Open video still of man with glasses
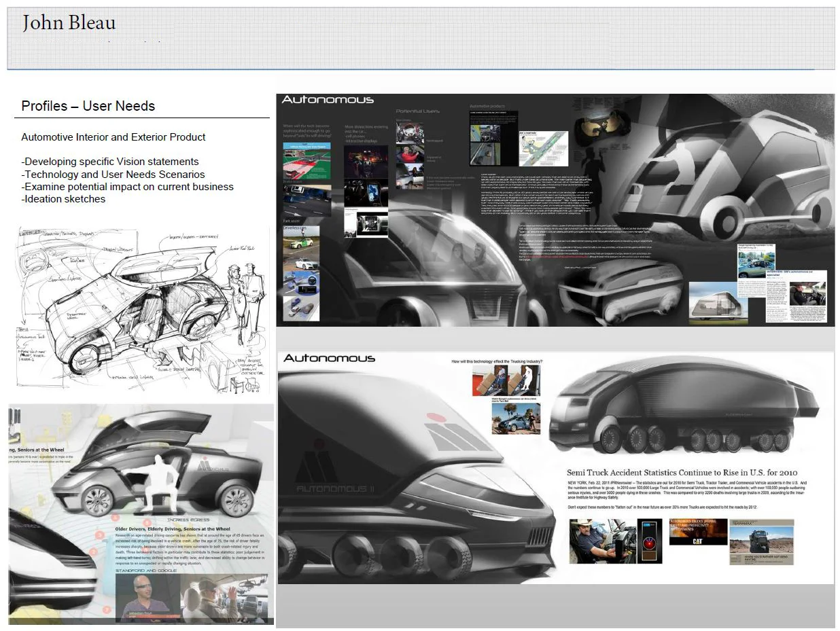The height and width of the screenshot is (631, 840). click(147, 598)
